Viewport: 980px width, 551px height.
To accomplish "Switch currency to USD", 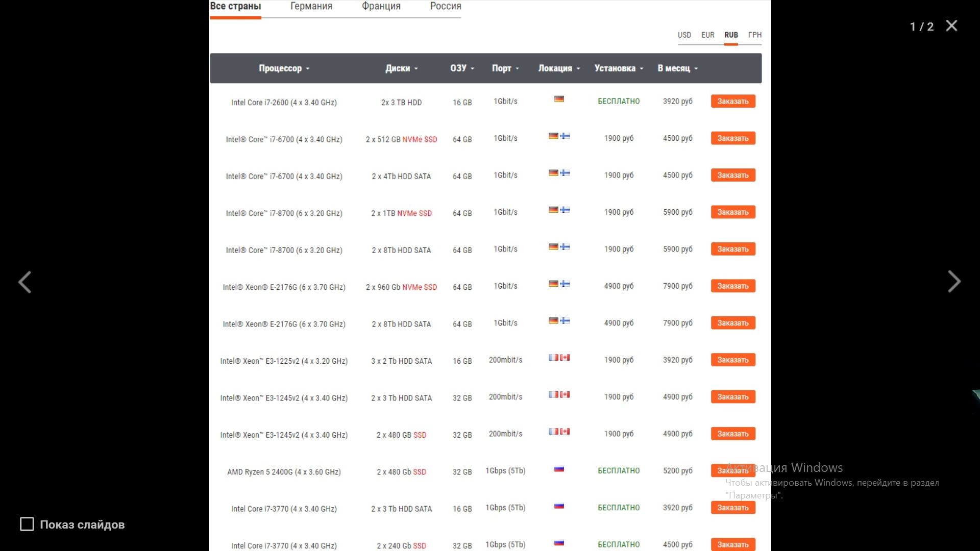I will [684, 35].
